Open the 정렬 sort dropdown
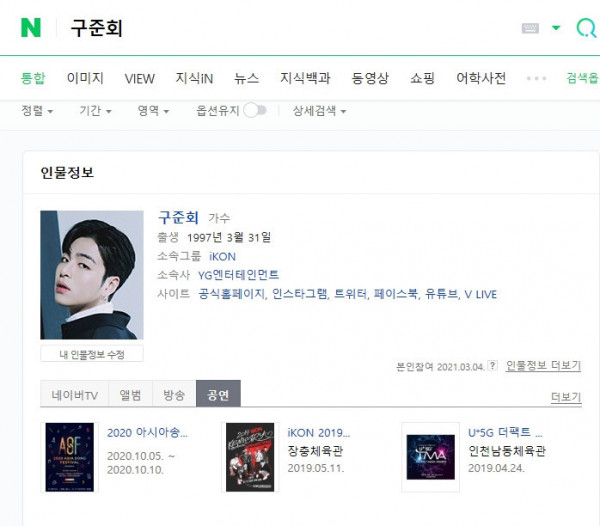This screenshot has width=600, height=526. click(x=37, y=111)
